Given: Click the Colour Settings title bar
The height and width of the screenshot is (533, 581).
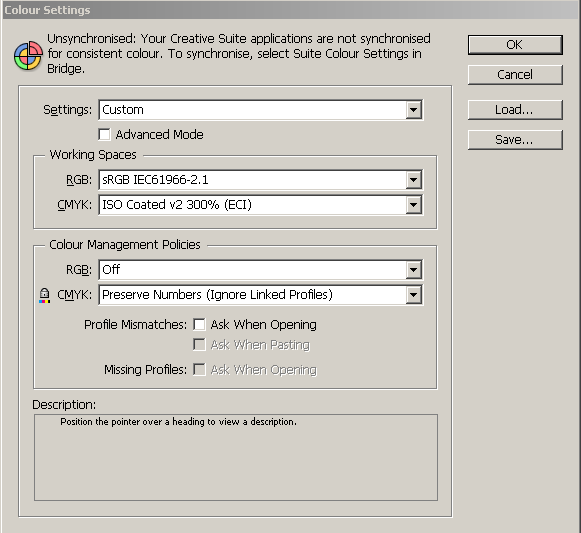Looking at the screenshot, I should pyautogui.click(x=290, y=10).
